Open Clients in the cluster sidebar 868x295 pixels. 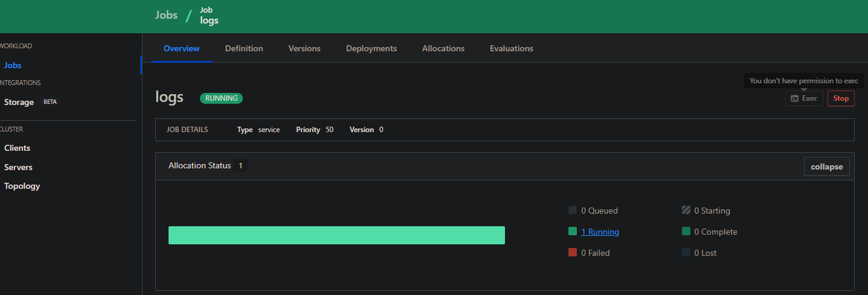coord(17,148)
